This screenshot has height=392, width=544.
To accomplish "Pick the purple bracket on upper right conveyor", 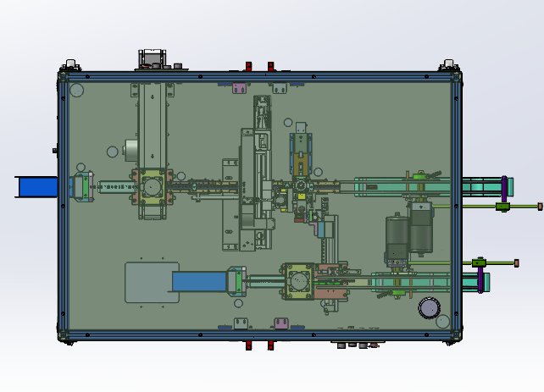I will point(504,190).
